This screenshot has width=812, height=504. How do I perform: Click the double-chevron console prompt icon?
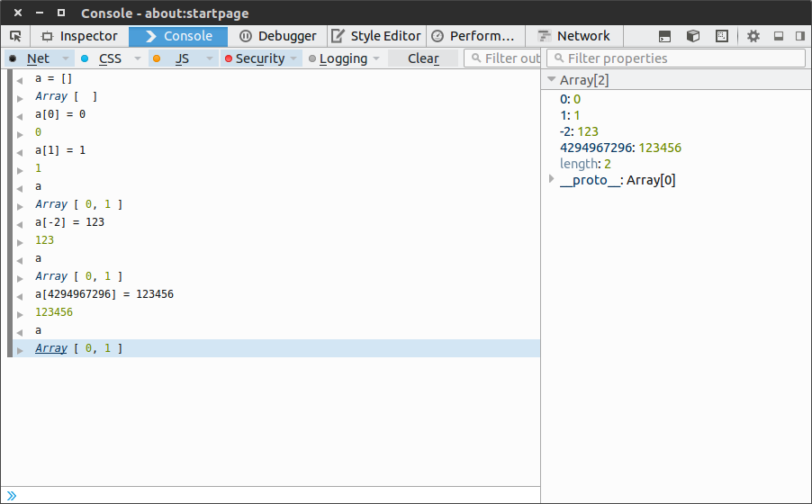pos(12,495)
